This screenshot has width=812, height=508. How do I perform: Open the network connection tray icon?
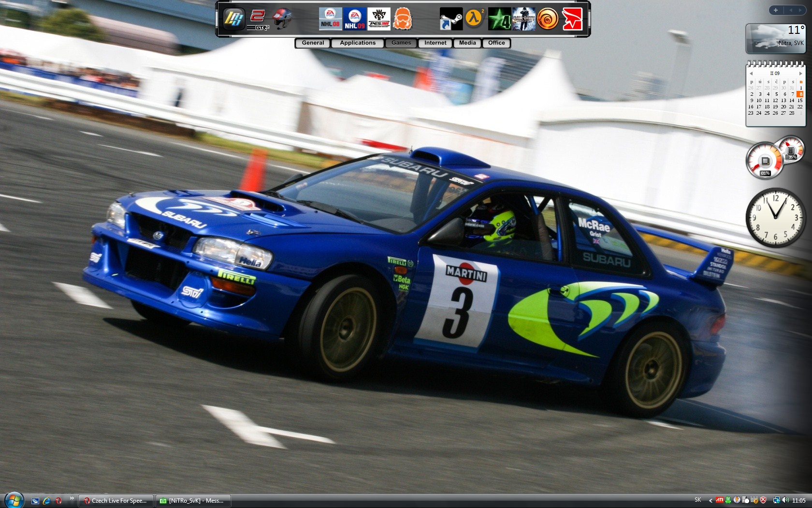(x=776, y=500)
